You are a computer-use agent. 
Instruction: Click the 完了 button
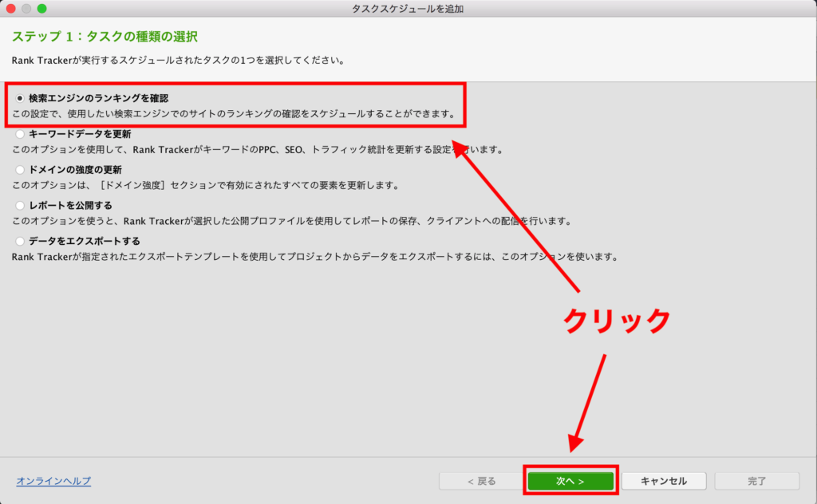[757, 481]
